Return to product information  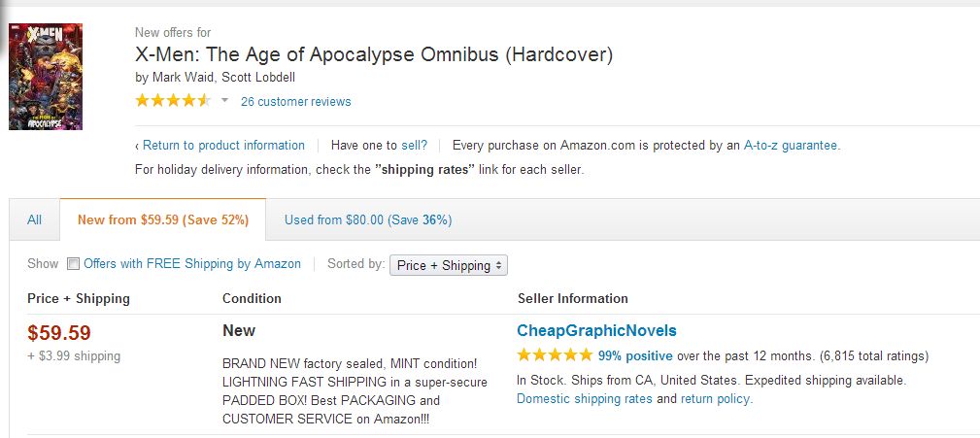(222, 146)
